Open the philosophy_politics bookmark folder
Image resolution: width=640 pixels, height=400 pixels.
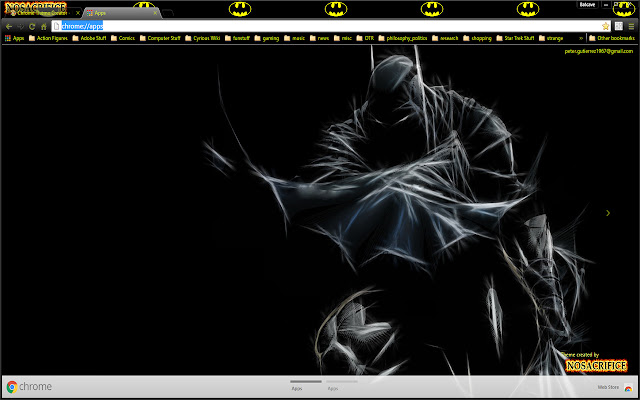tap(403, 38)
